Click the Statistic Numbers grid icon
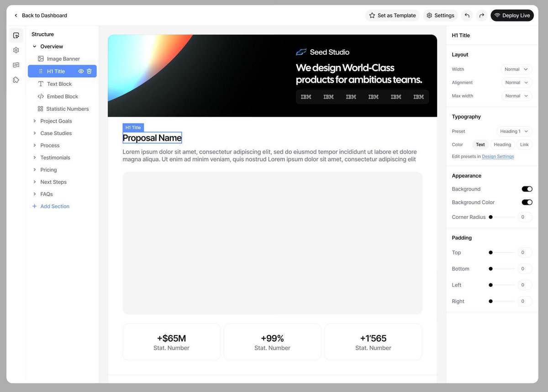This screenshot has width=548, height=392. coord(40,109)
